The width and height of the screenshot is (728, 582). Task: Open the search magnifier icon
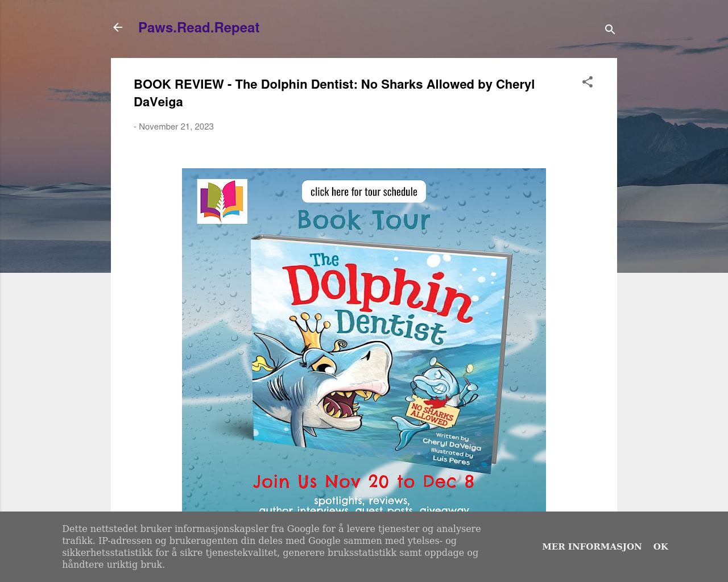pos(610,29)
